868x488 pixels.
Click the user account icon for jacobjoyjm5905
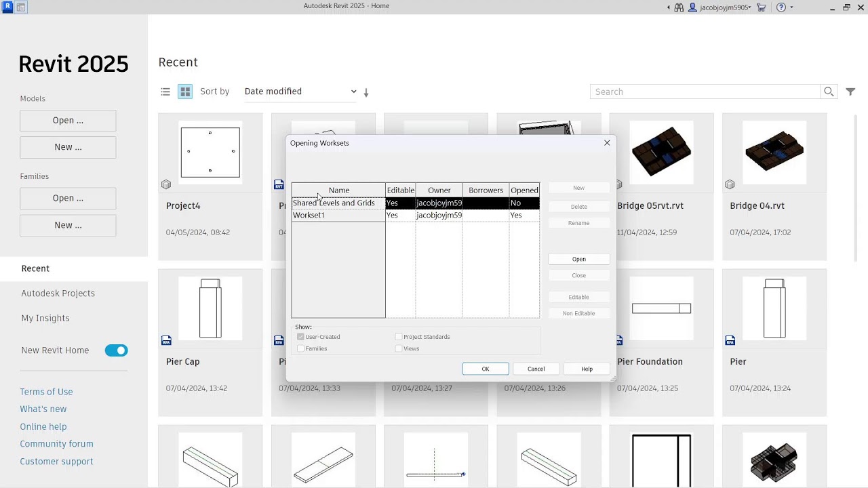(693, 7)
